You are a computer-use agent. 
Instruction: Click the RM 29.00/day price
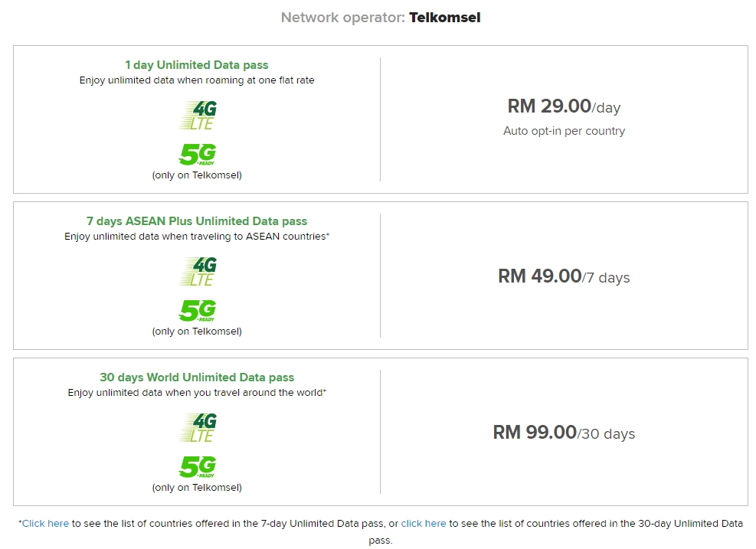coord(564,106)
